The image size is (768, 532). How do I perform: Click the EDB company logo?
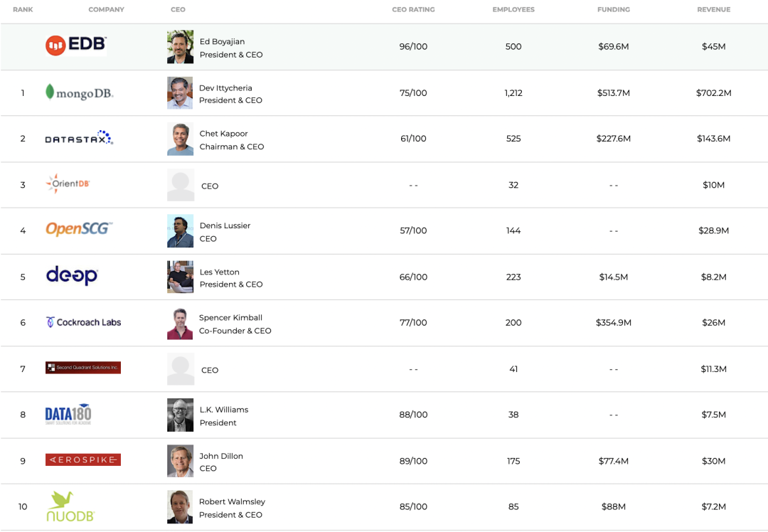coord(76,45)
